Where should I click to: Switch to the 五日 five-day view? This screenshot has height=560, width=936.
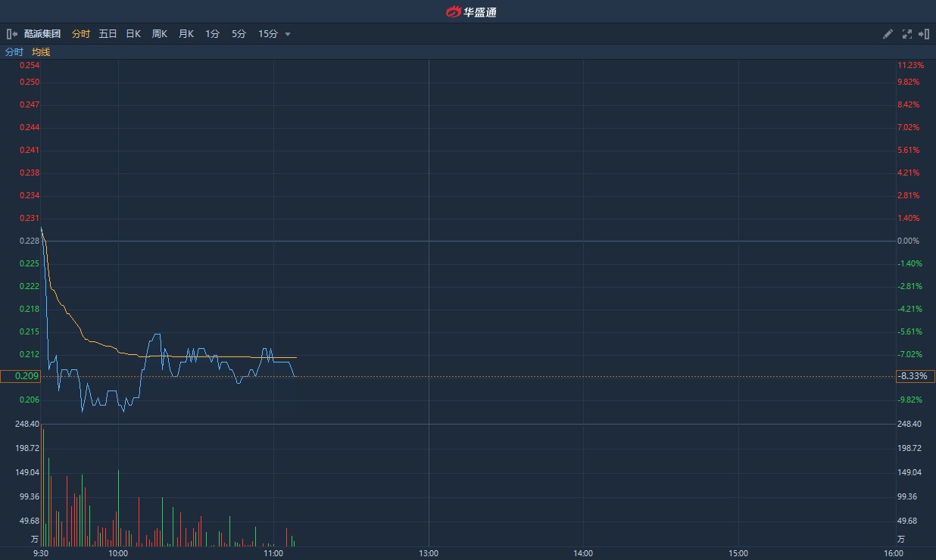[108, 34]
